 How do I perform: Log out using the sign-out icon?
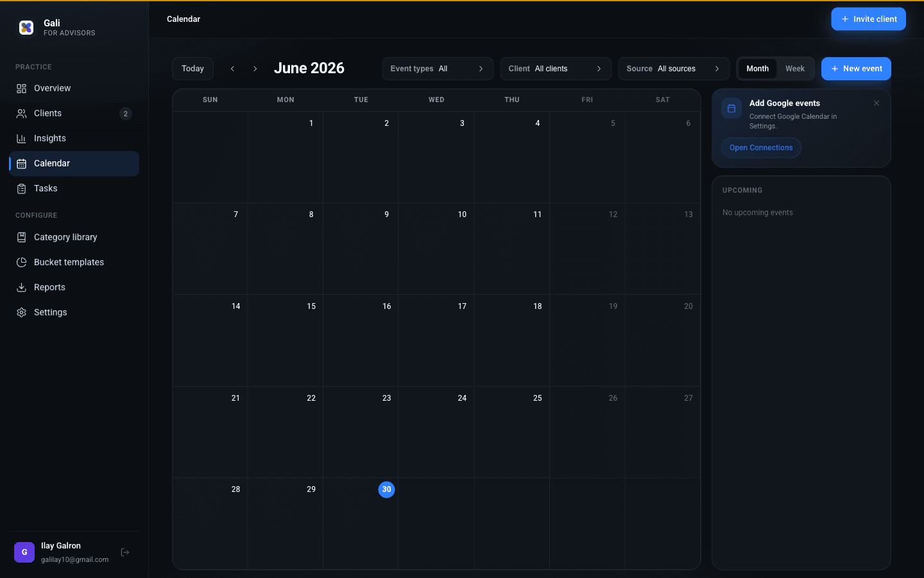[125, 552]
